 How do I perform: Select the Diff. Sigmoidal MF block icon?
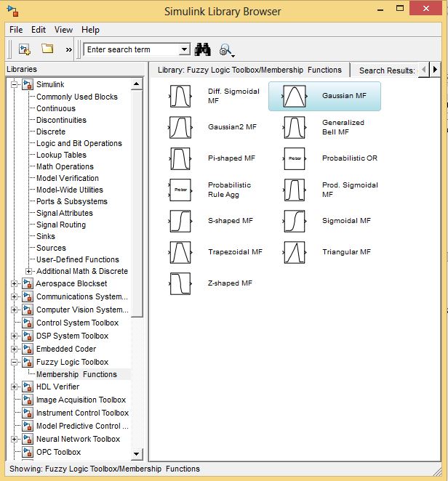tap(180, 96)
